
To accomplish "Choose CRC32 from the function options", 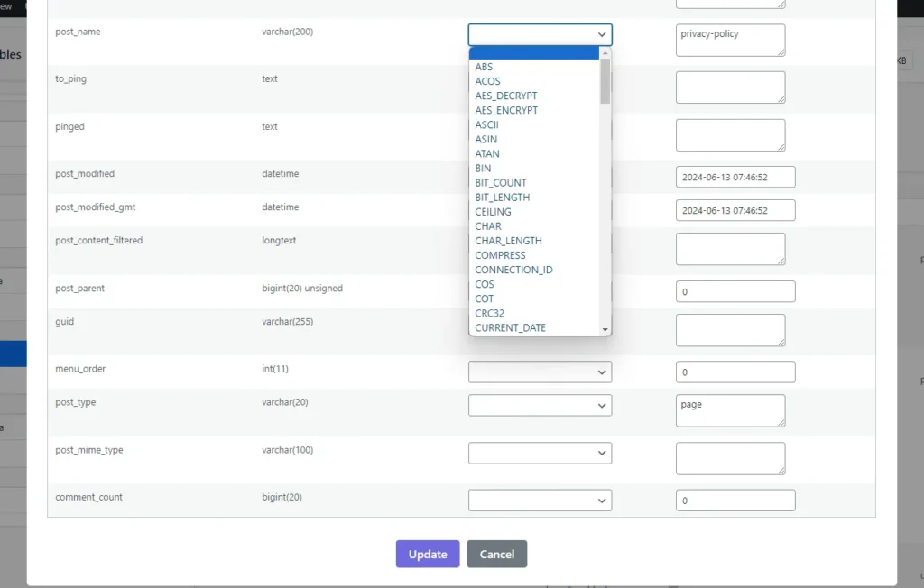I will pyautogui.click(x=488, y=313).
